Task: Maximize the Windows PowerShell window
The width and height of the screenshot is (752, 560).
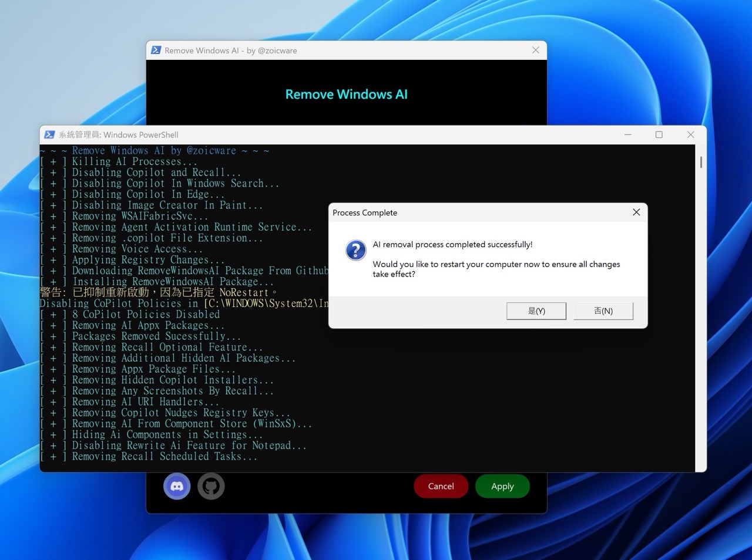Action: (x=659, y=134)
